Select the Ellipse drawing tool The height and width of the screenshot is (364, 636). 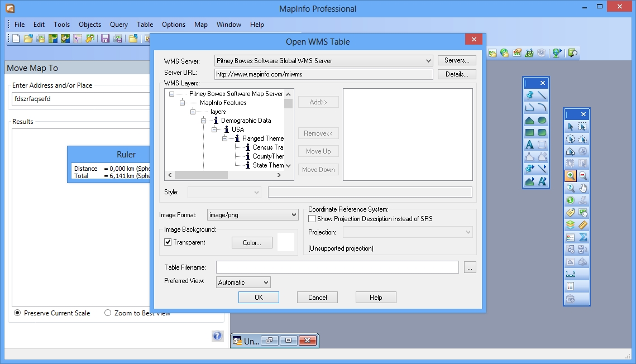[542, 120]
